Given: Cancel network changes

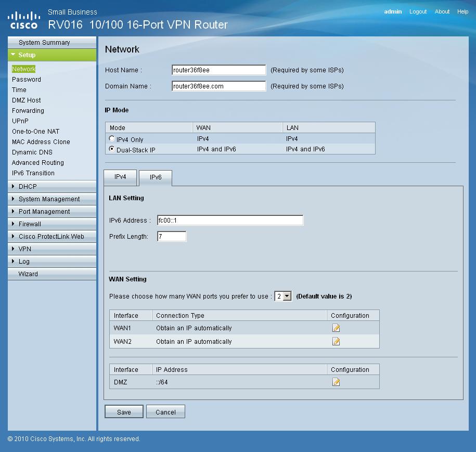Looking at the screenshot, I should (x=165, y=411).
